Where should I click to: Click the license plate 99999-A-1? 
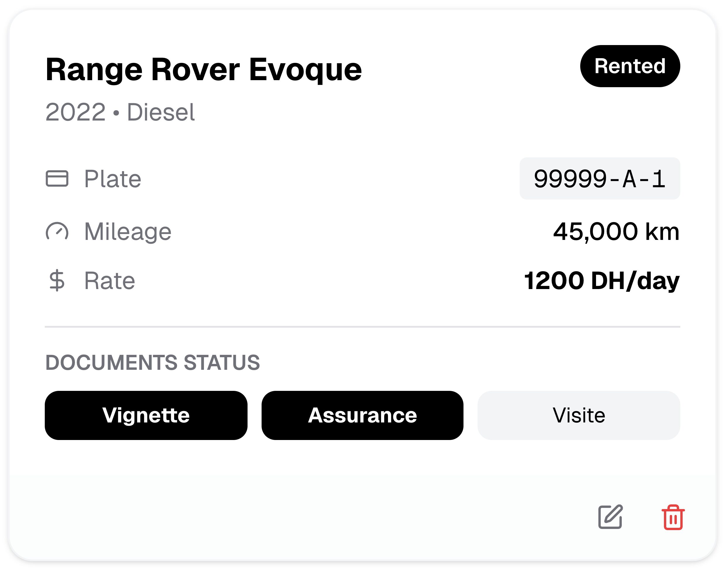coord(599,178)
